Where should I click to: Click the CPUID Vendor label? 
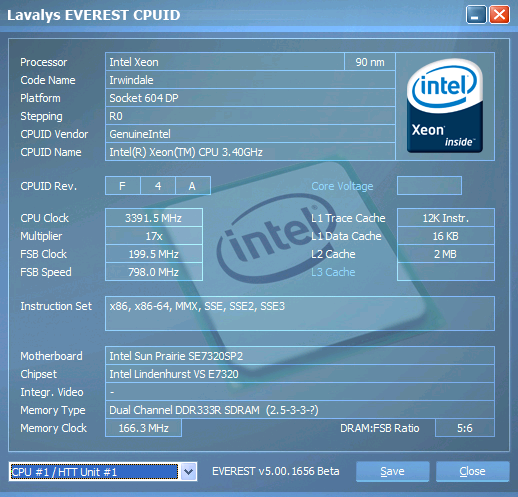54,134
